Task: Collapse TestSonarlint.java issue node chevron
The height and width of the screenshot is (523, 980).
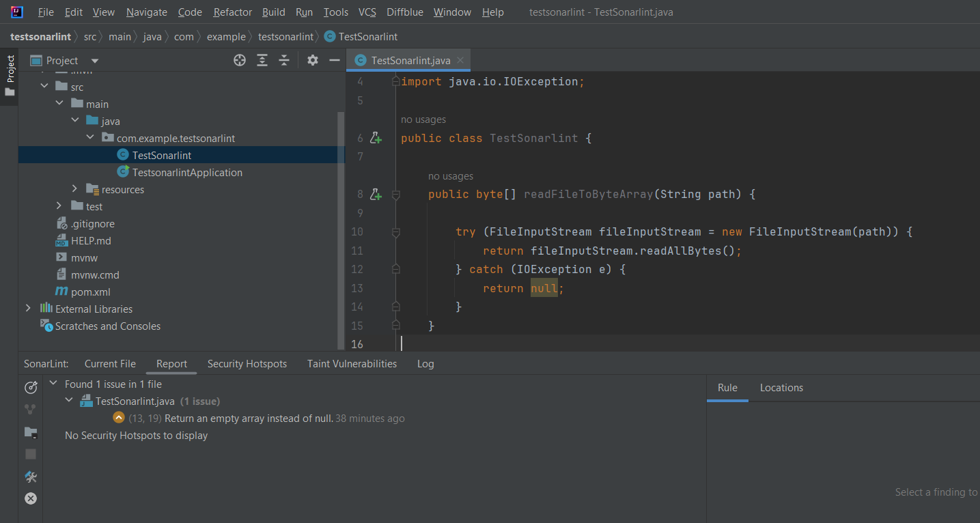Action: pyautogui.click(x=69, y=401)
